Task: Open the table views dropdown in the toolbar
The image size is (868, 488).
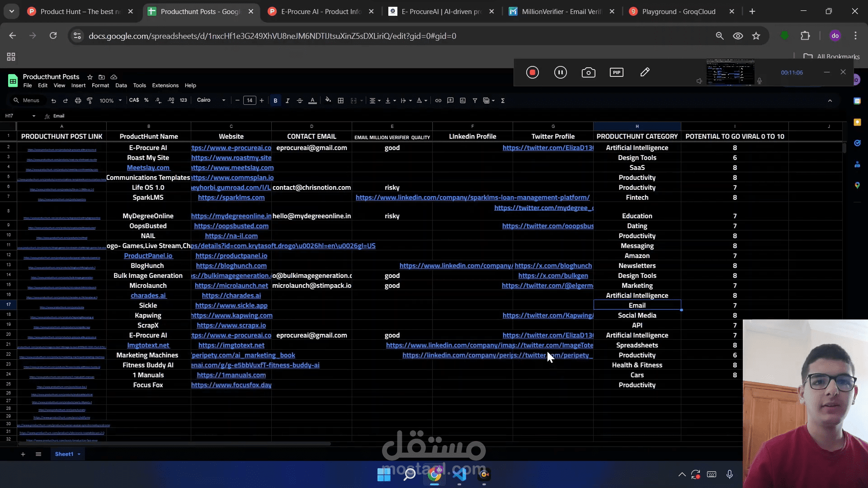Action: (x=489, y=100)
